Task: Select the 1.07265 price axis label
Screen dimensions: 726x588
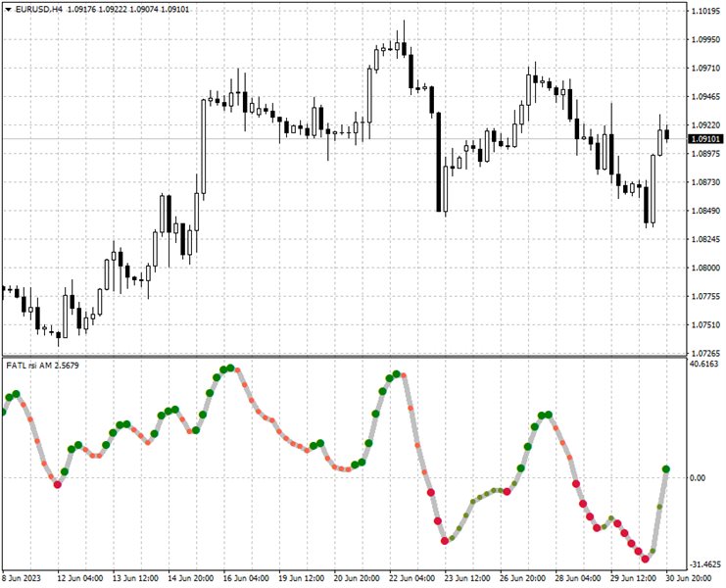Action: [x=705, y=353]
